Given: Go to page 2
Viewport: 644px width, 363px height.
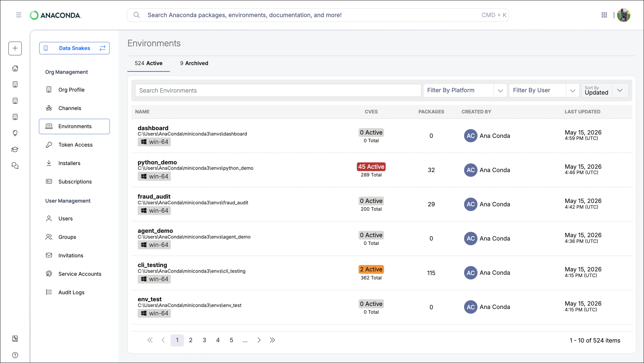Looking at the screenshot, I should pyautogui.click(x=191, y=340).
